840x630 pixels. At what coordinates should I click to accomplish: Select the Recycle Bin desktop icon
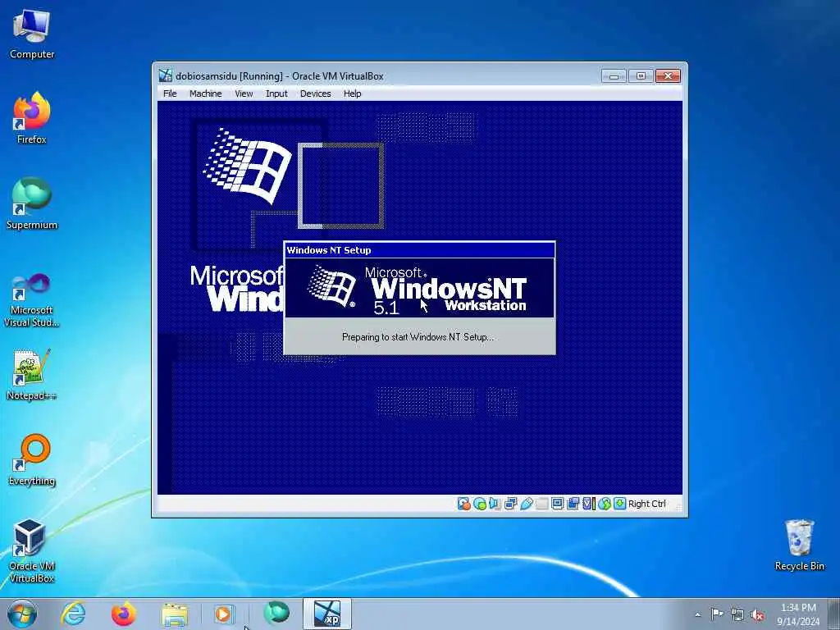799,545
